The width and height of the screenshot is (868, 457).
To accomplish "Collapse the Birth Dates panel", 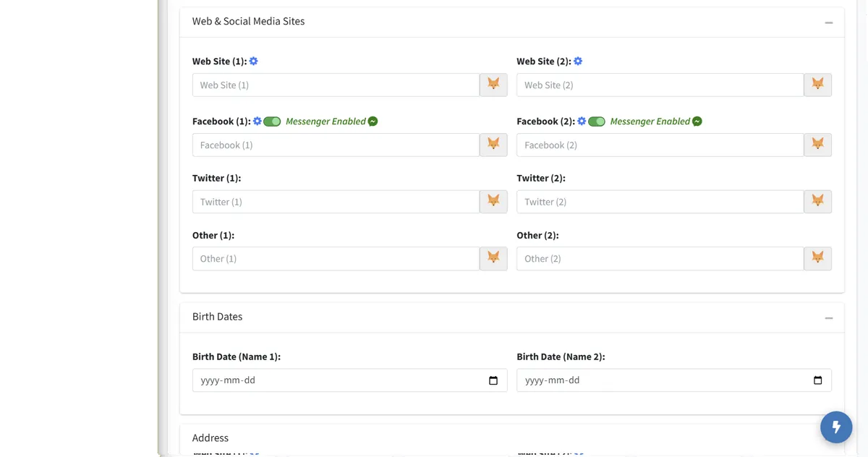I will coord(829,318).
